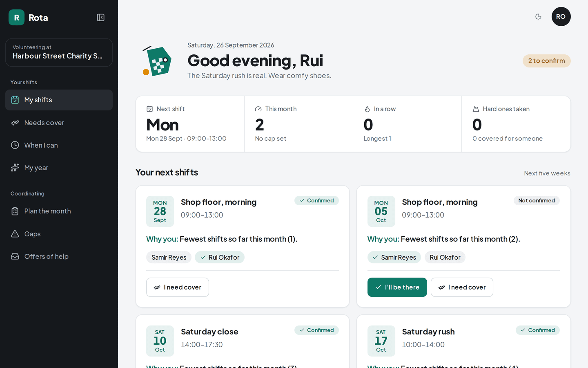Viewport: 588px width, 368px height.
Task: Click the SAT 17 Oct date tile
Action: point(381,341)
